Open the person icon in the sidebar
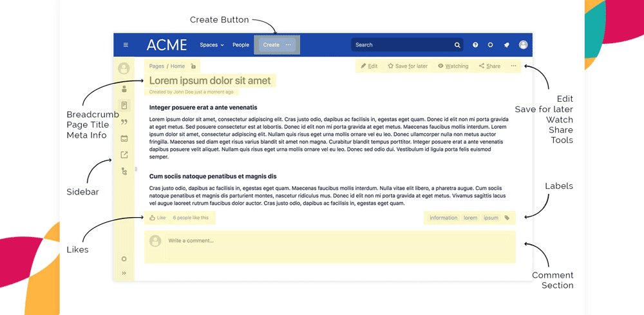Image resolution: width=644 pixels, height=315 pixels. [124, 89]
